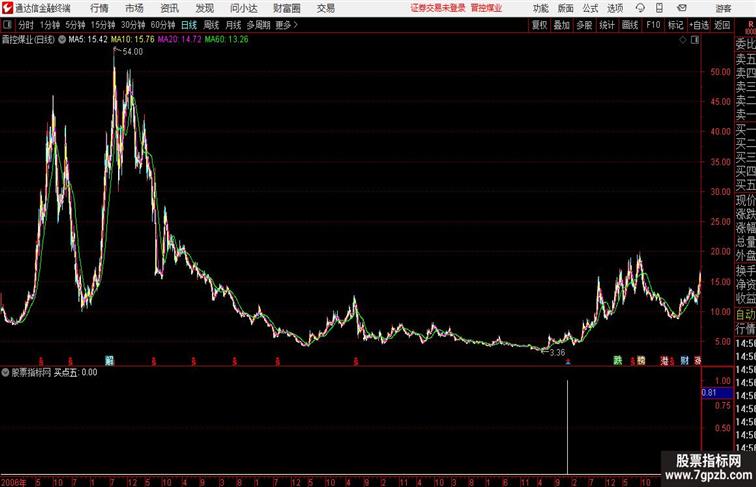Click the MA10: 15.76 label
Viewport: 756px width, 487px height.
point(133,40)
